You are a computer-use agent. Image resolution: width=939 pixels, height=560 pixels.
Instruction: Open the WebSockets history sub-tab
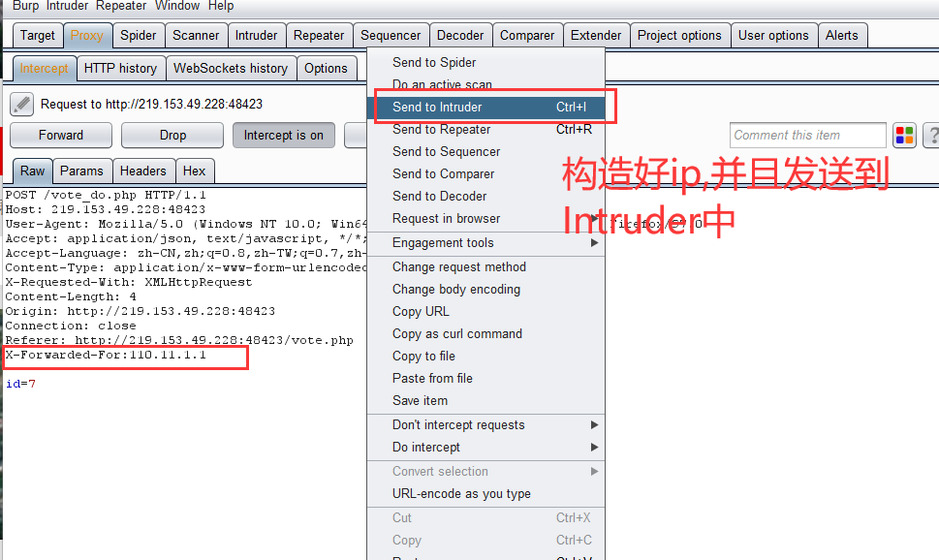point(231,68)
